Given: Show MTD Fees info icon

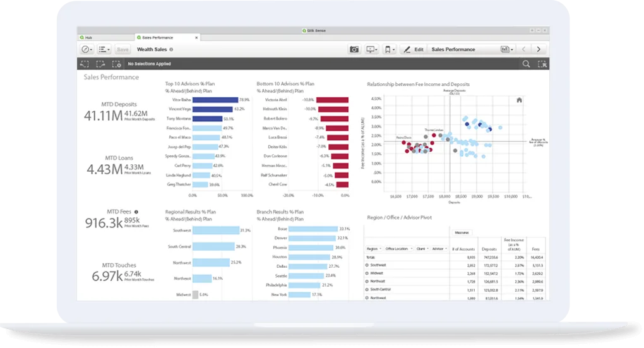Looking at the screenshot, I should (x=136, y=212).
